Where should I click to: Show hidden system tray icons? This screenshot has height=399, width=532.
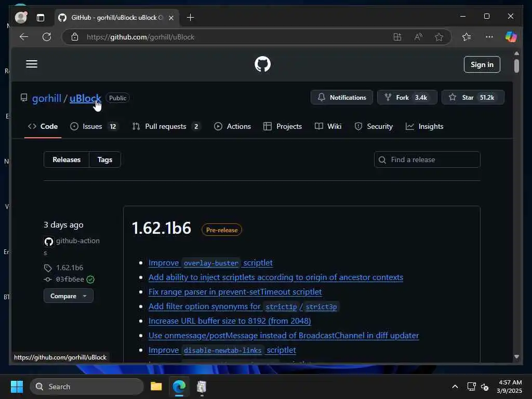pos(455,387)
